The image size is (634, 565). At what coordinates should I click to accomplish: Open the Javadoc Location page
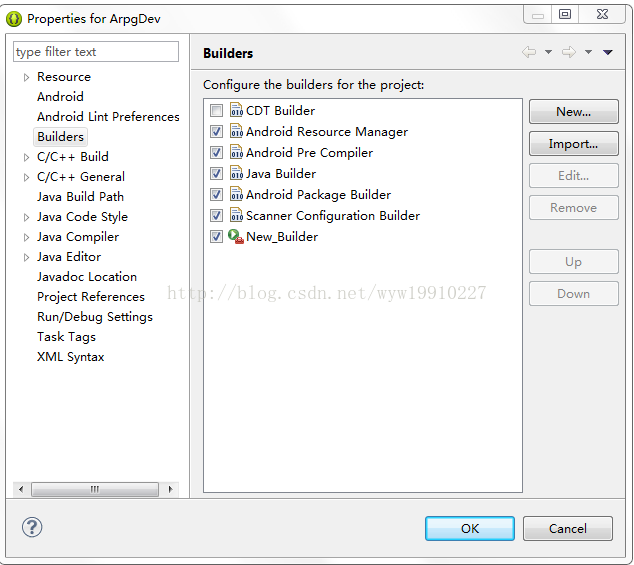[x=87, y=277]
